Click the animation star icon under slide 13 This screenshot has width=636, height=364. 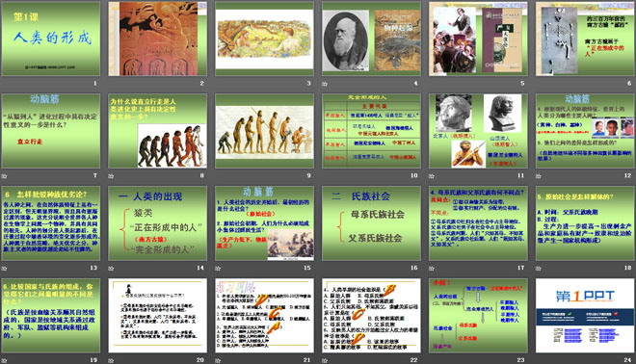[4, 269]
